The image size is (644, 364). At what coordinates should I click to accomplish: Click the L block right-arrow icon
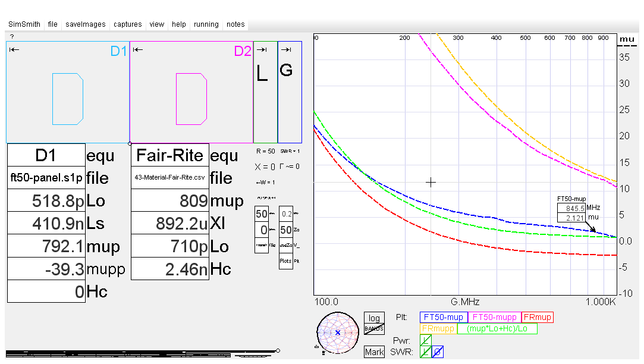(x=262, y=50)
